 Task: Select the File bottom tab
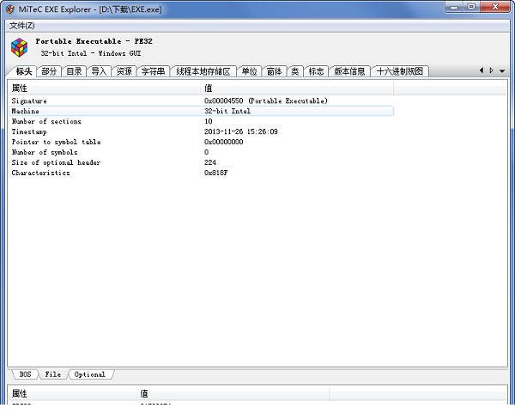(x=53, y=374)
